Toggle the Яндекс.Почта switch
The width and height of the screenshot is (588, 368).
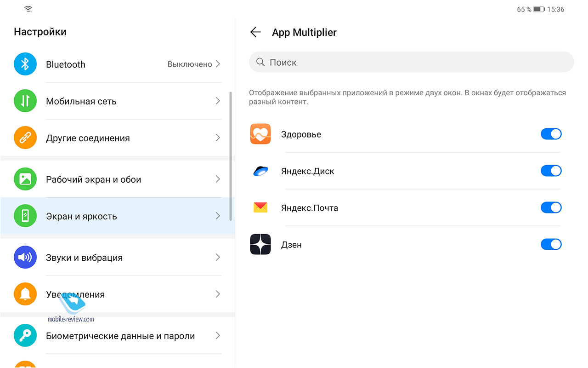(x=551, y=207)
